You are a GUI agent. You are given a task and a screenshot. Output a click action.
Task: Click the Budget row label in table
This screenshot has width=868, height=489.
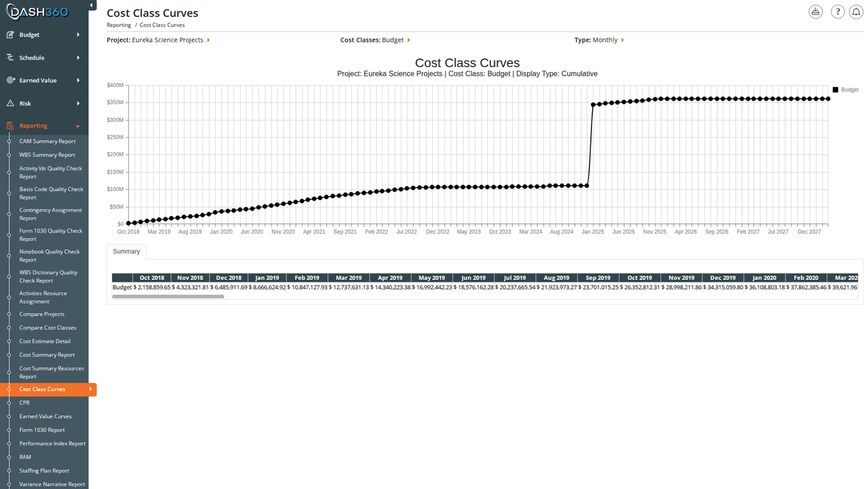pos(122,287)
